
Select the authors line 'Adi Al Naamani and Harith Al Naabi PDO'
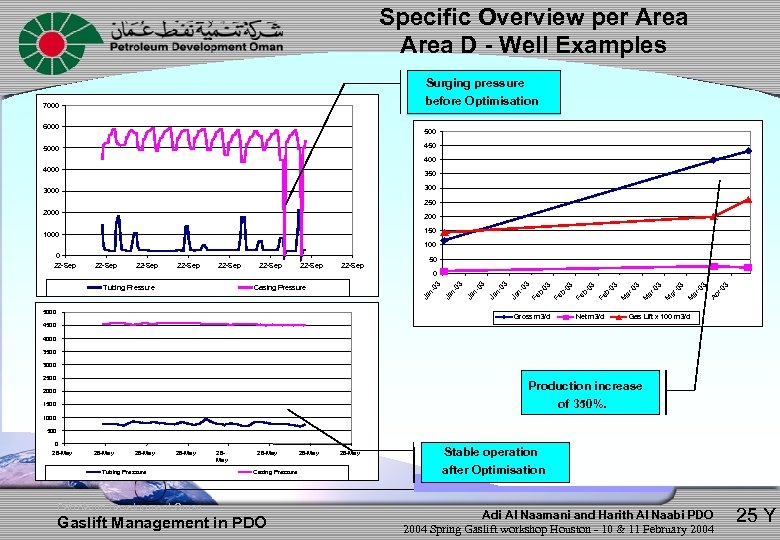[x=597, y=515]
